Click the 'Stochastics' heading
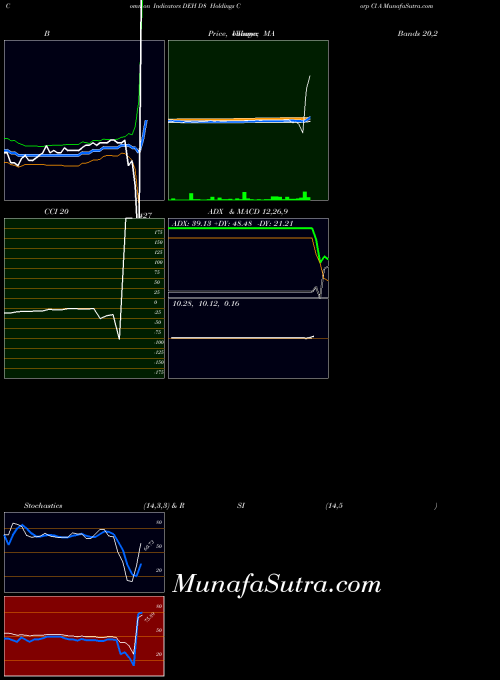Image resolution: width=500 pixels, height=680 pixels. click(x=43, y=506)
